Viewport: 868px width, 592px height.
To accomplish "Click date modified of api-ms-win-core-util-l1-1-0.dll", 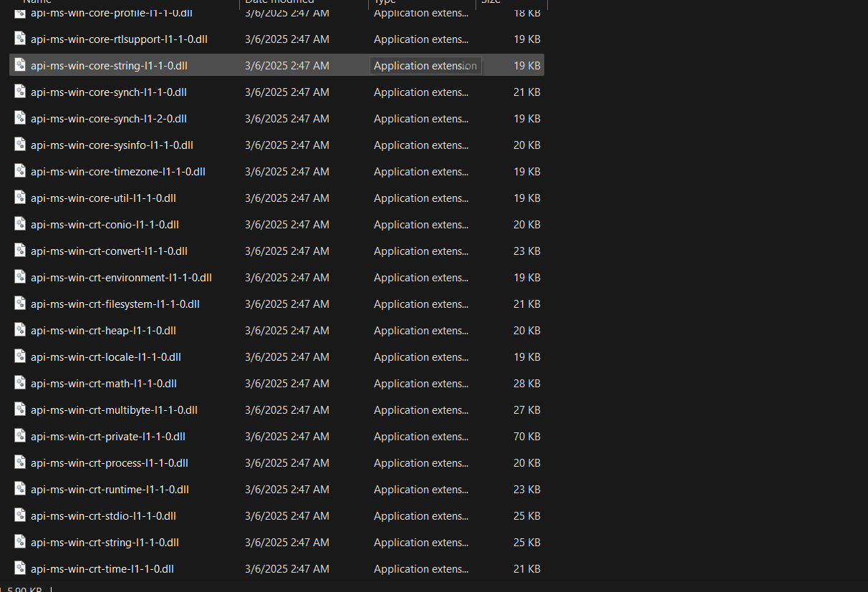I will click(287, 198).
